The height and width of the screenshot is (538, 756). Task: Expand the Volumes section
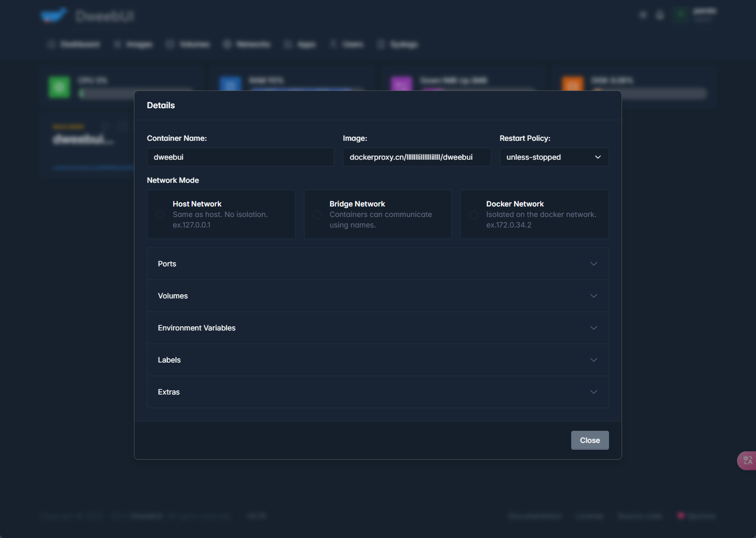click(x=378, y=296)
